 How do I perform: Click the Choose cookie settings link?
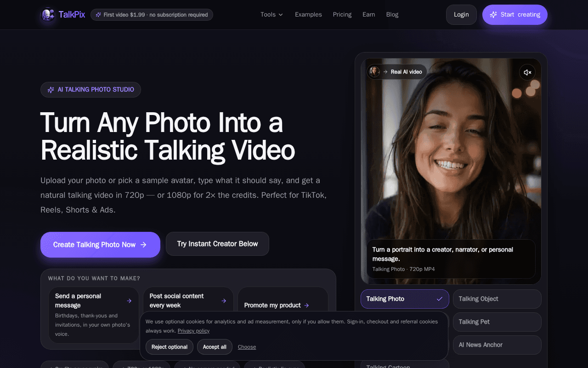247,347
